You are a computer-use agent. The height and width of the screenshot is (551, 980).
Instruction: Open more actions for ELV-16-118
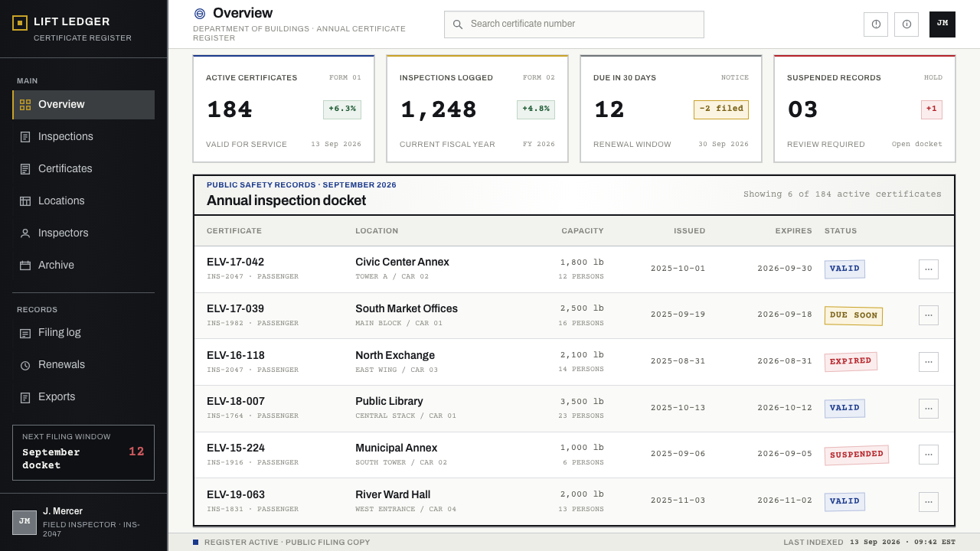click(929, 362)
